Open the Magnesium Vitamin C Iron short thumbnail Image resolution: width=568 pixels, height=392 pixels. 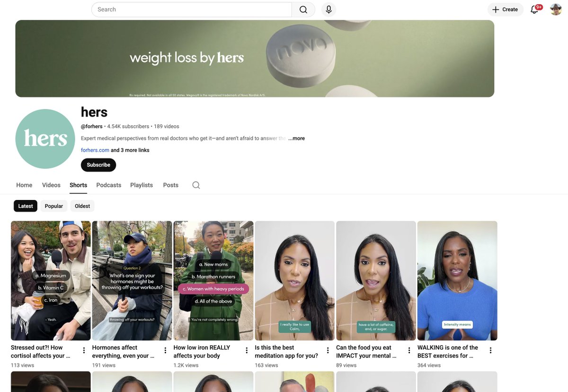pyautogui.click(x=51, y=281)
